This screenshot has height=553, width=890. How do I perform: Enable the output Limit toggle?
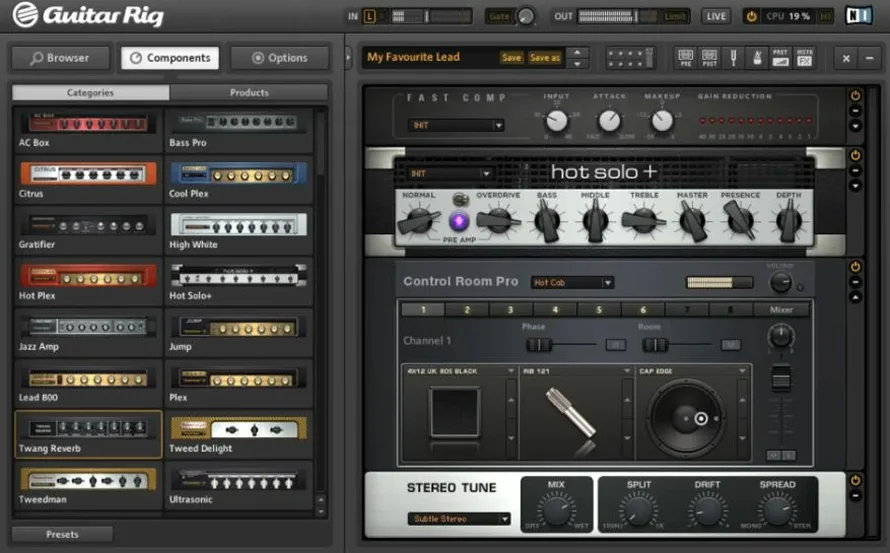pos(676,16)
